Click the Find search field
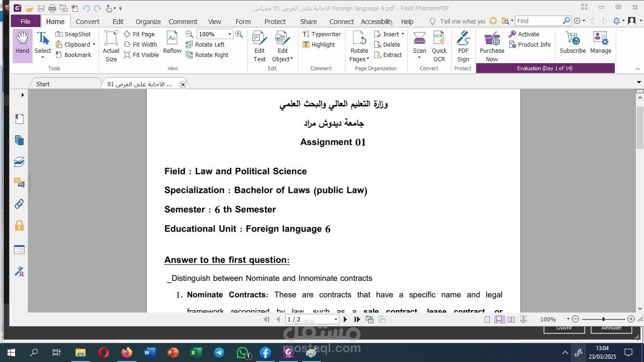644x362 pixels. pos(539,21)
